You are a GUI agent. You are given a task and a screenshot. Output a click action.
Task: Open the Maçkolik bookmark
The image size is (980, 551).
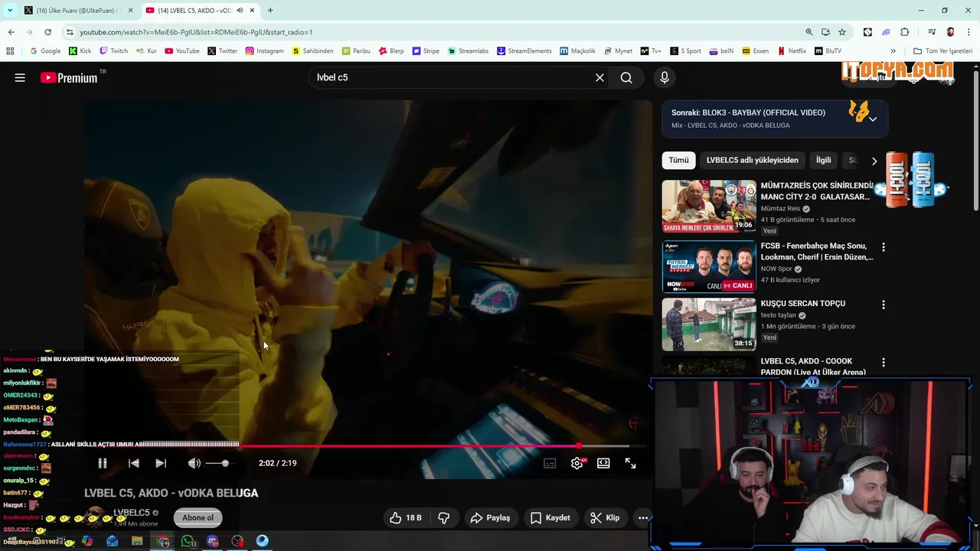577,51
